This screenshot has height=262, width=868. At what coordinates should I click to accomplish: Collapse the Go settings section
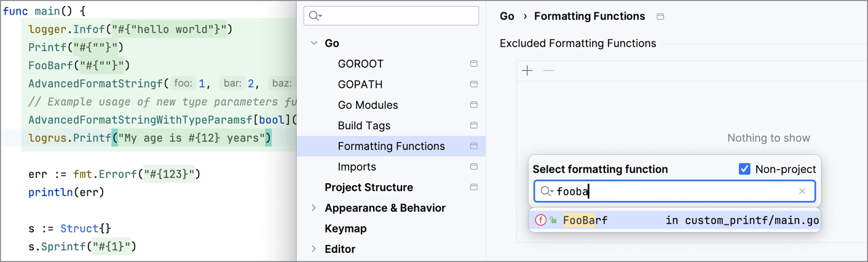[314, 43]
